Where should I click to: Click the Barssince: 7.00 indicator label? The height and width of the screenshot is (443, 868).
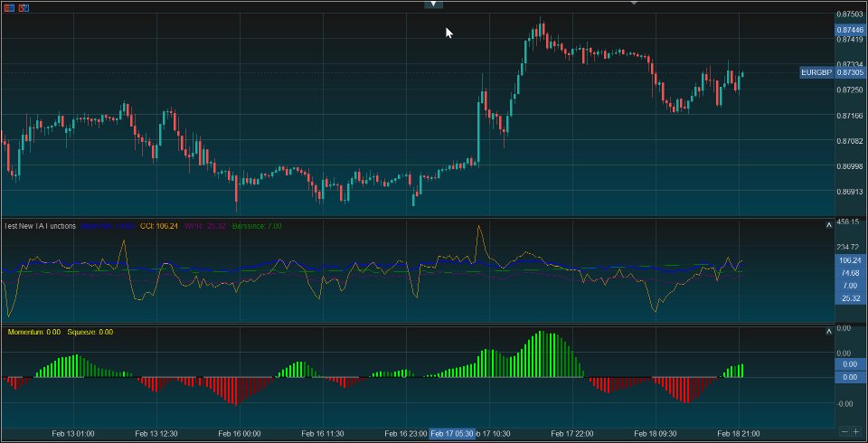tap(257, 226)
